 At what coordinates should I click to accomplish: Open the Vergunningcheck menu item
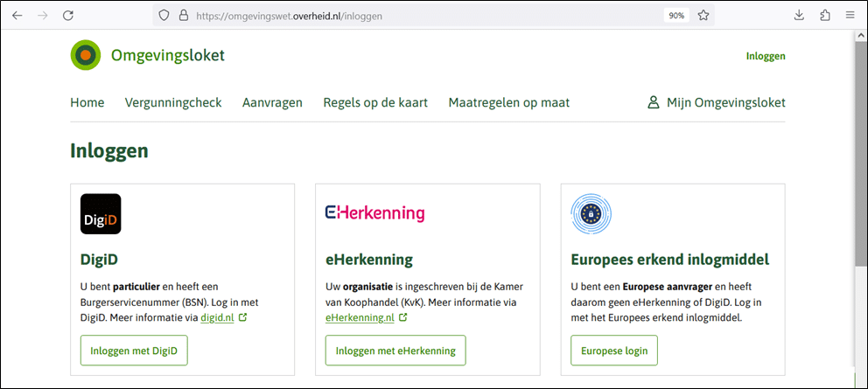tap(173, 102)
